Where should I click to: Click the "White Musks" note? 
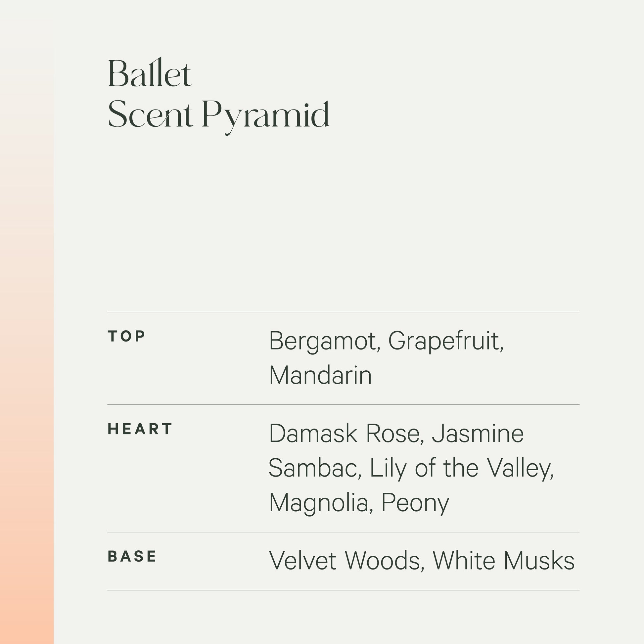(x=503, y=561)
